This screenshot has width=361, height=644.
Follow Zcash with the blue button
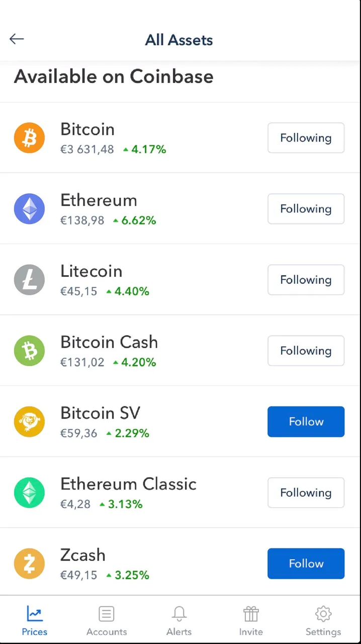[x=306, y=563]
